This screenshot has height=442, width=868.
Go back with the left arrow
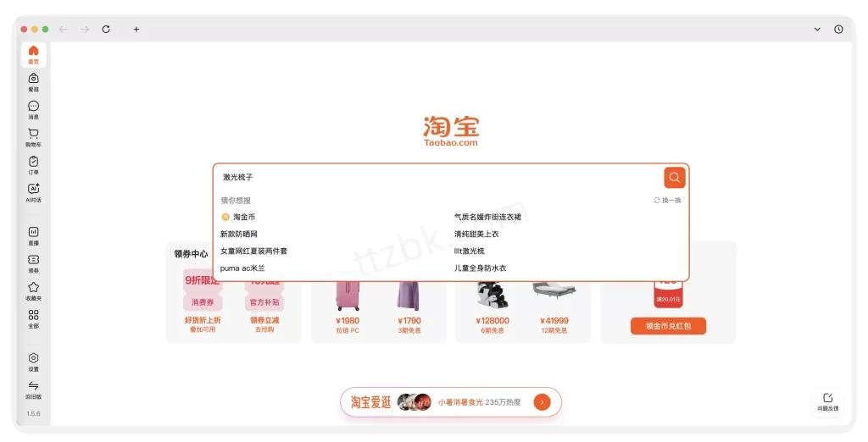coord(64,30)
